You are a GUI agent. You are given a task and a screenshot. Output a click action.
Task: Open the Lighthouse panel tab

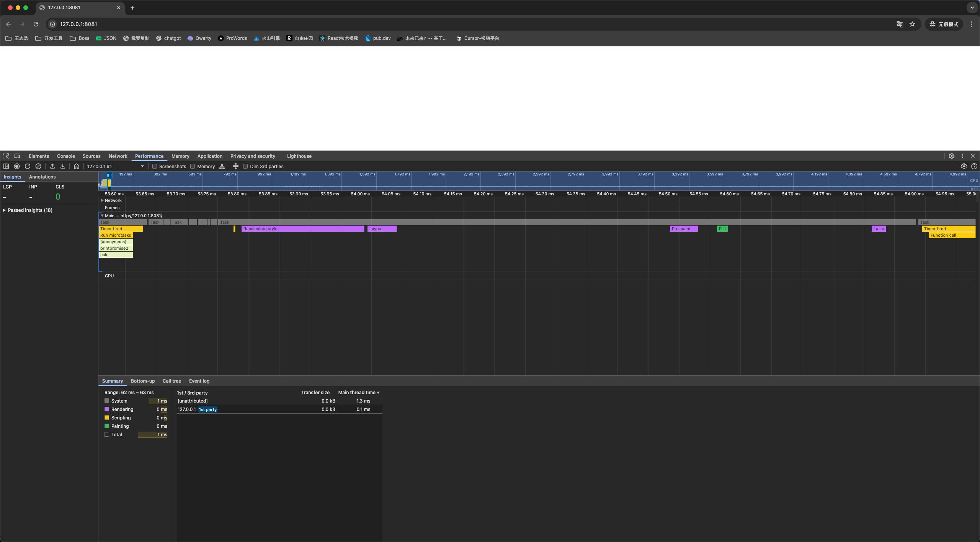[x=299, y=156]
